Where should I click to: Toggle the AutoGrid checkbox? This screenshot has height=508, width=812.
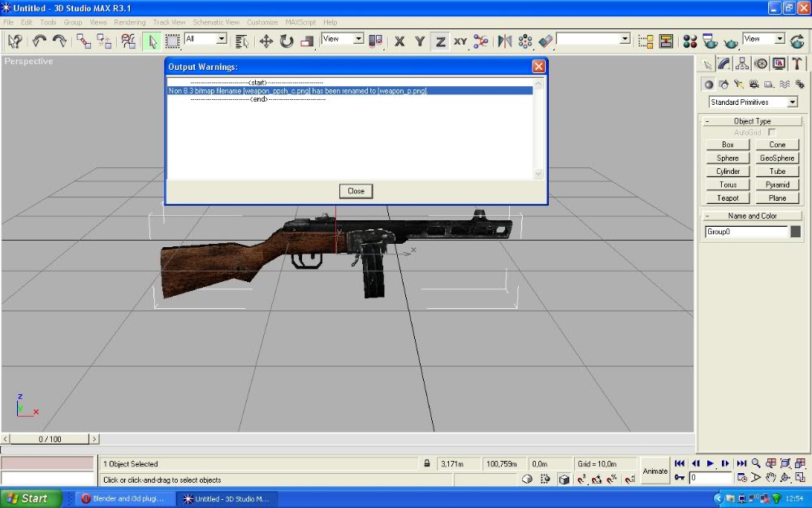[x=771, y=132]
